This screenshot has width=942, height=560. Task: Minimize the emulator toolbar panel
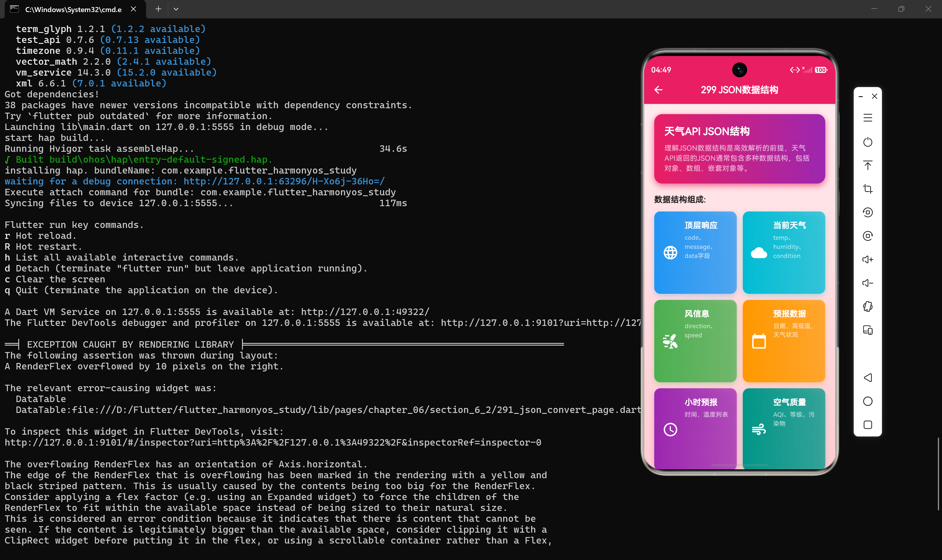tap(860, 96)
